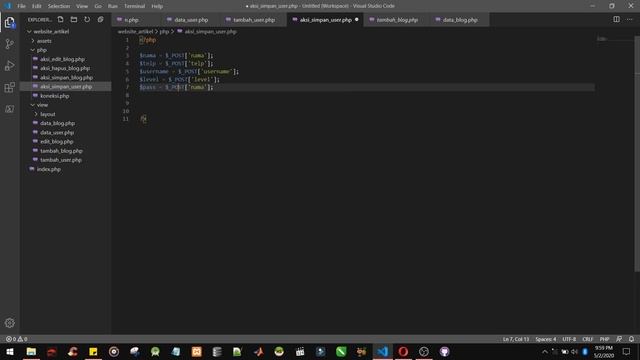Open the Run and Debug view
The width and height of the screenshot is (640, 360).
[9, 66]
